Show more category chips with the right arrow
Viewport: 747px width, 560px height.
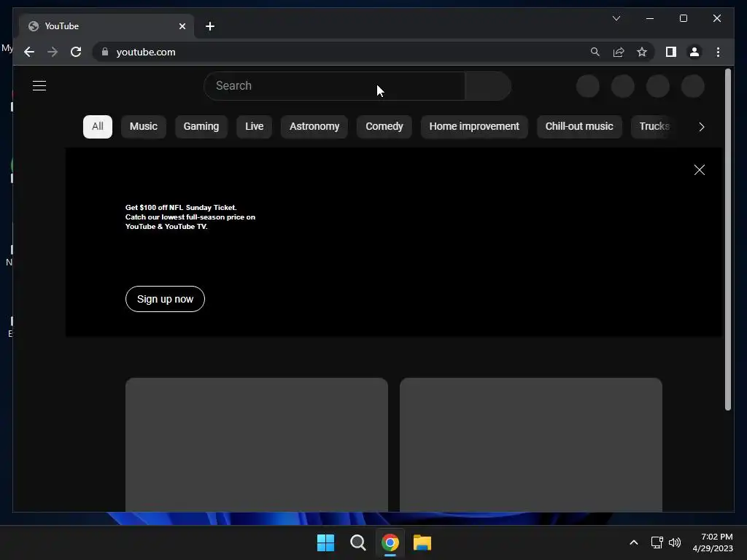coord(701,127)
